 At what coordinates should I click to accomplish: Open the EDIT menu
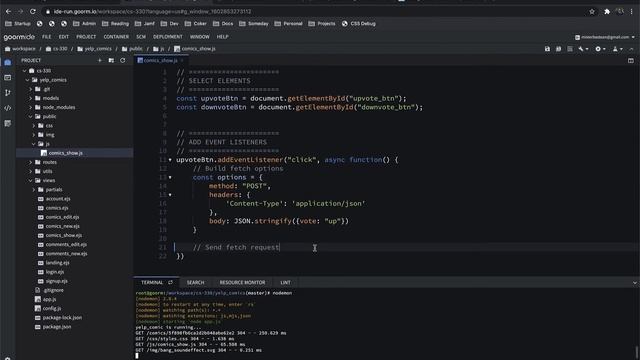click(x=64, y=37)
